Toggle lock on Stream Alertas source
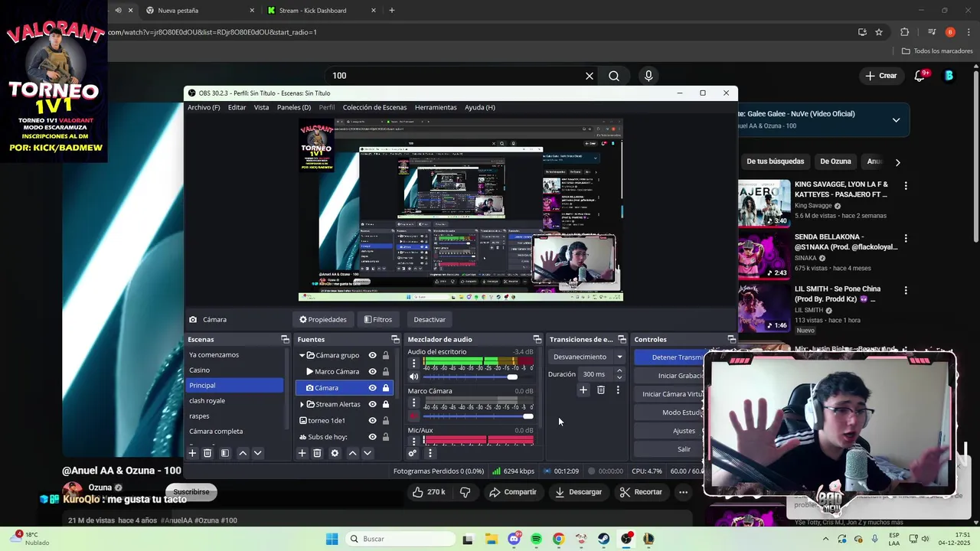The height and width of the screenshot is (551, 980). (385, 404)
